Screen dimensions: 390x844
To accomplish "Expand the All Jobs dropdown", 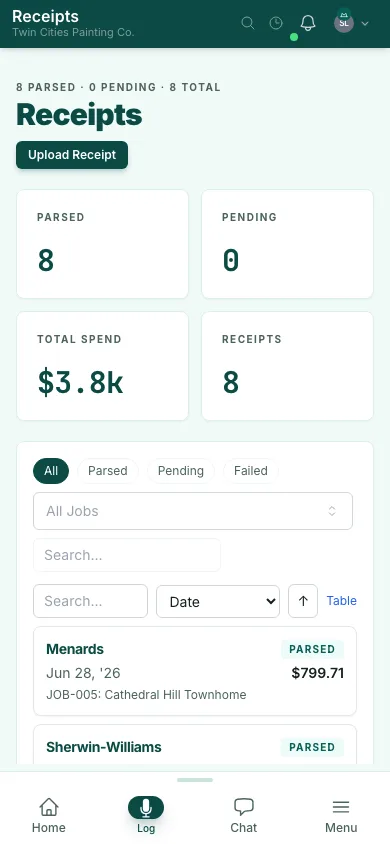I will click(x=193, y=511).
